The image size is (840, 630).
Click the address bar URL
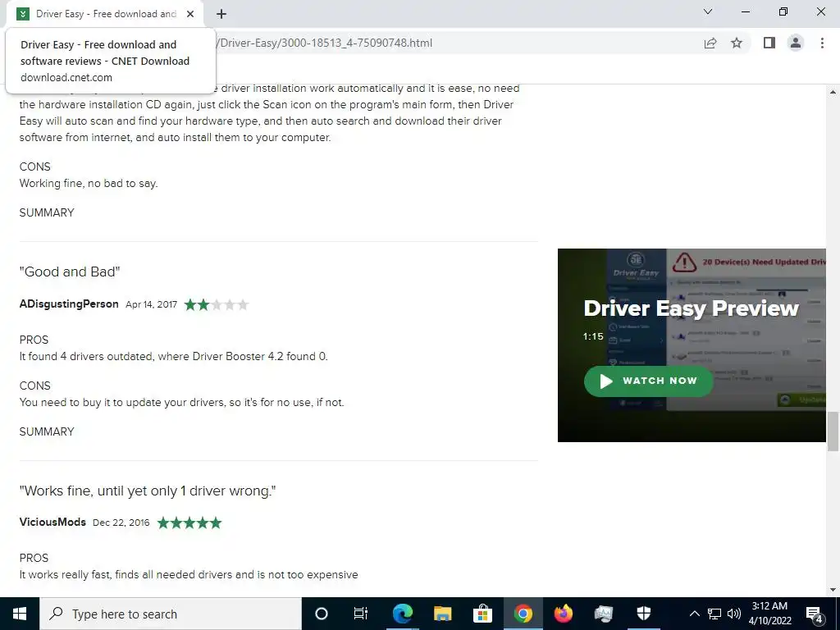[x=326, y=43]
